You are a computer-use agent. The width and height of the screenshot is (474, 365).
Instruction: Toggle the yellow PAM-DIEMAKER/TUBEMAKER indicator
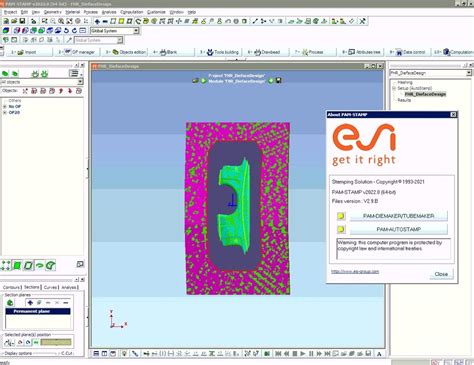coord(341,216)
